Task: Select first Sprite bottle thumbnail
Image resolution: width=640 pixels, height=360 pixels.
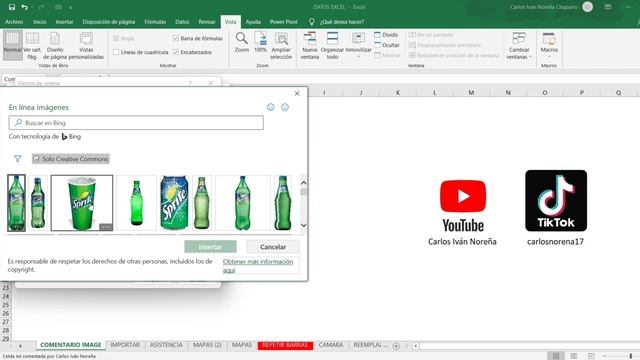Action: pos(16,203)
